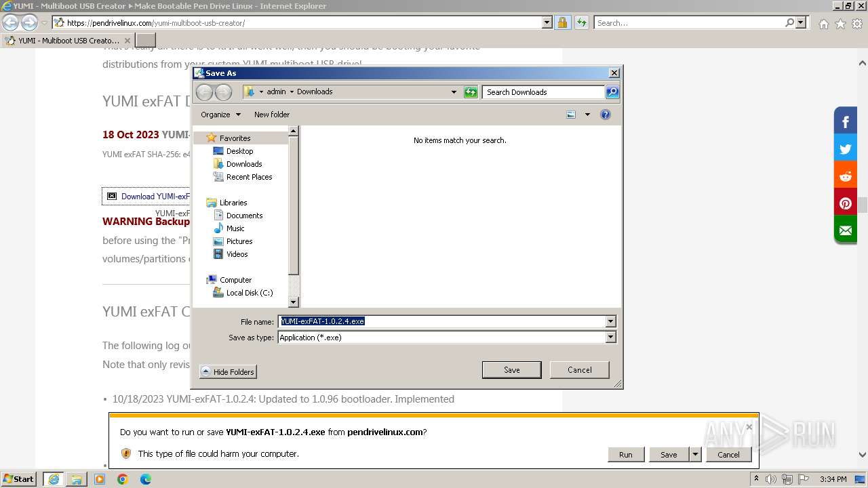Click admin in the folder breadcrumb

276,92
